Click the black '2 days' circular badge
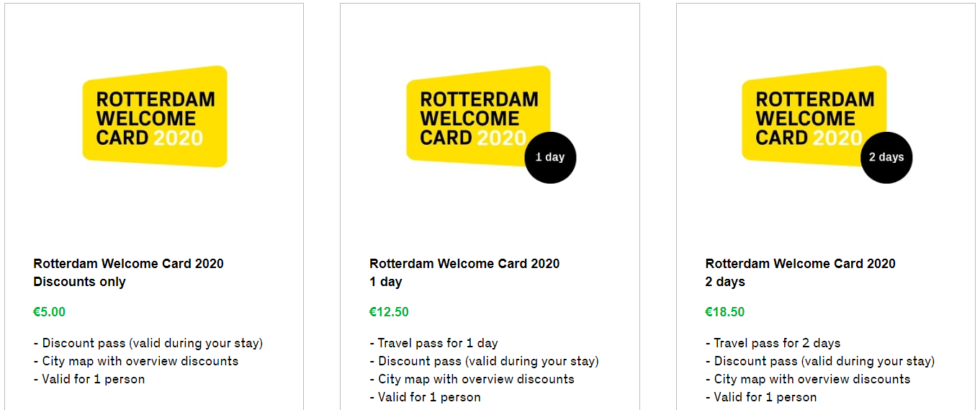The height and width of the screenshot is (410, 980). [x=886, y=157]
